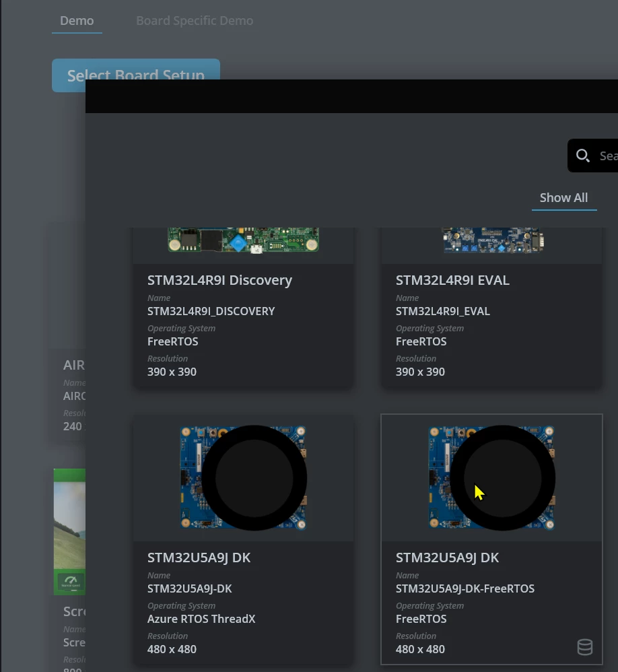Select the Show All filter tab
The width and height of the screenshot is (618, 672).
[x=564, y=197]
